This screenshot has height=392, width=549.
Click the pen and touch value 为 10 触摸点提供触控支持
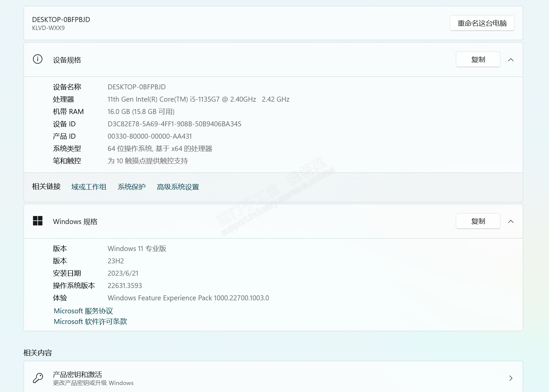click(x=148, y=161)
